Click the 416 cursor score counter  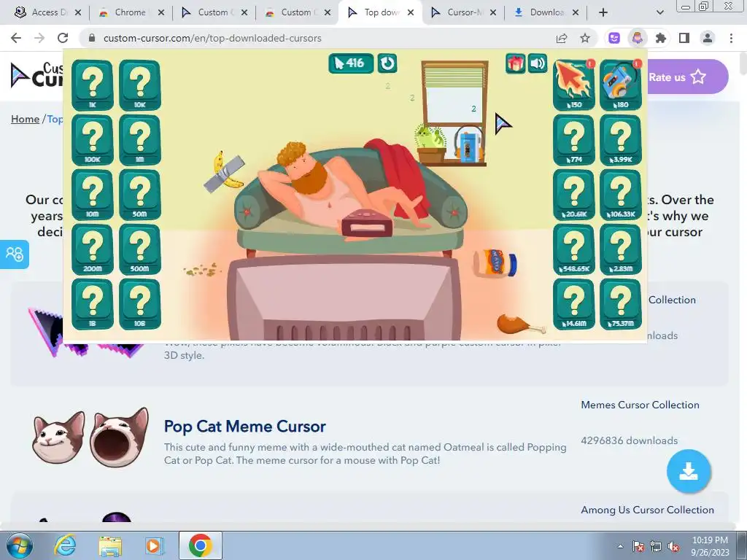pyautogui.click(x=351, y=63)
